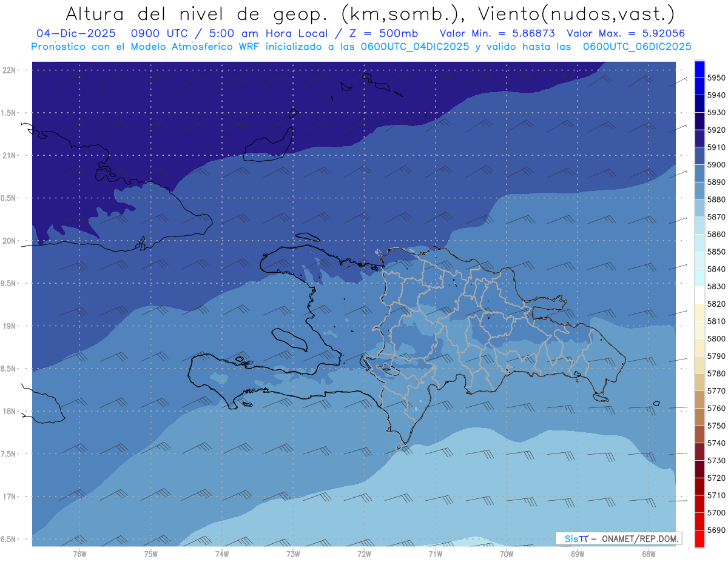Screen dimensions: 728x562
Task: Click the 74W longitude label
Action: point(222,554)
